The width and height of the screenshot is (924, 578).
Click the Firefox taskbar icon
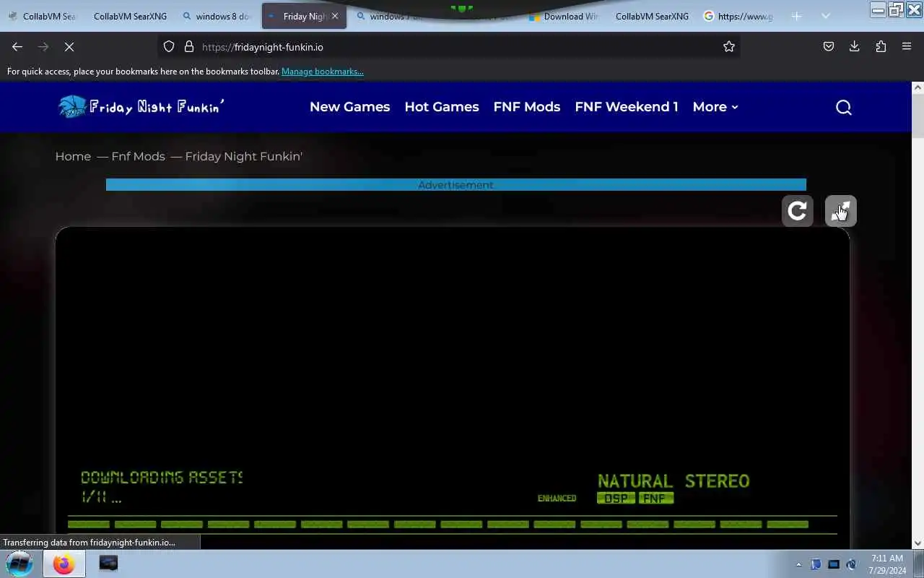(x=64, y=564)
